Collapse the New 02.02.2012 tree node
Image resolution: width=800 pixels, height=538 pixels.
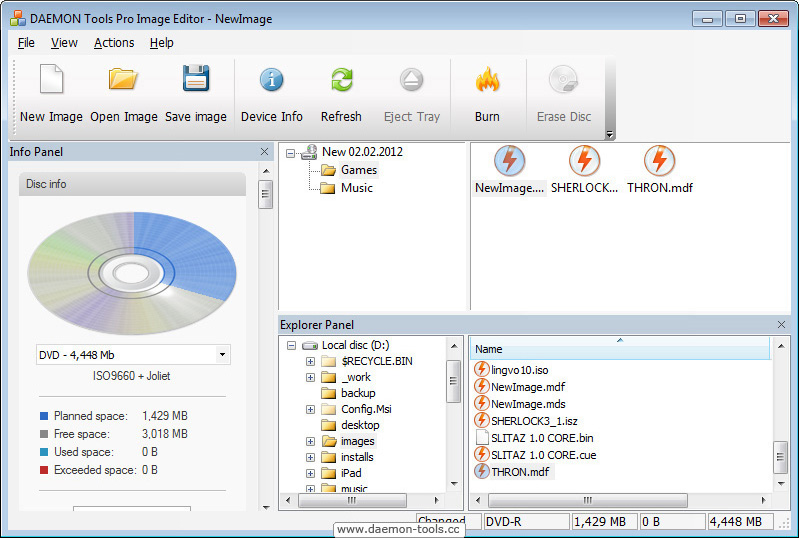click(290, 153)
